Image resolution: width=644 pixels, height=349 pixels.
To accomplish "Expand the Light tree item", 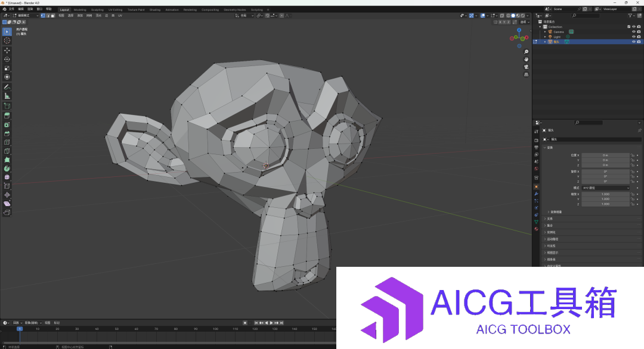I will click(545, 37).
